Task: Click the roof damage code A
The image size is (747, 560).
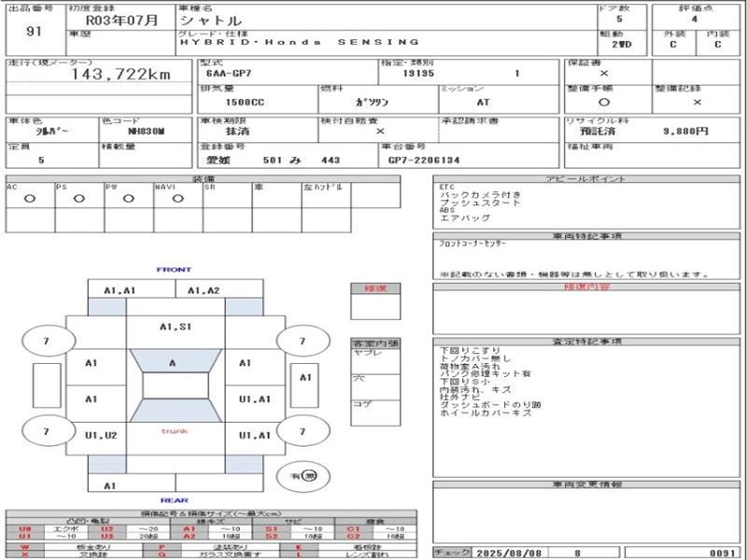Action: (173, 363)
